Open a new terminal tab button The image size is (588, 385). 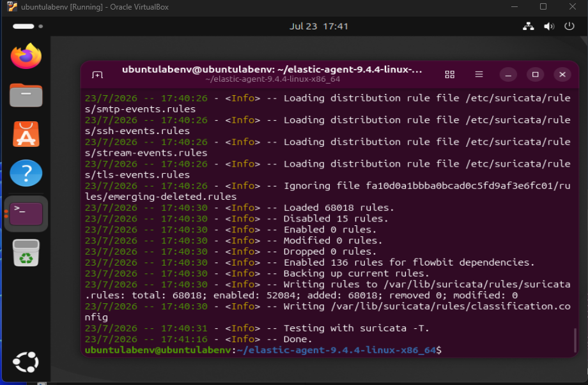(97, 75)
